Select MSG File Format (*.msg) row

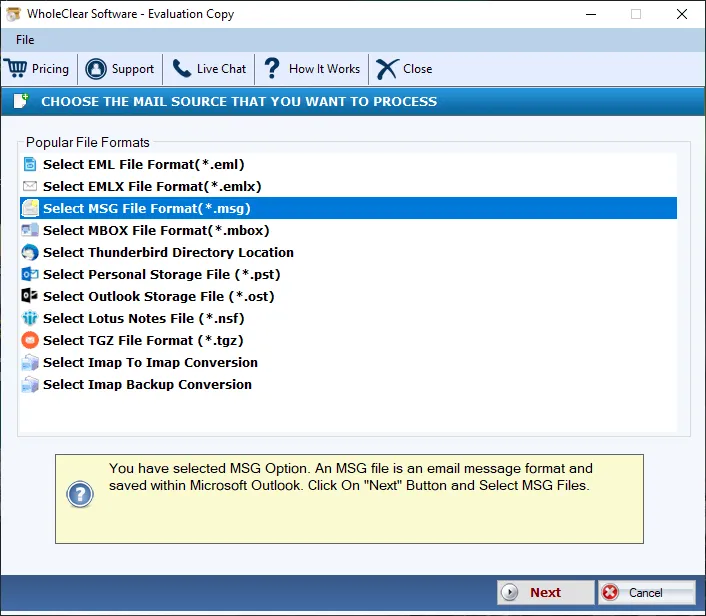point(348,208)
